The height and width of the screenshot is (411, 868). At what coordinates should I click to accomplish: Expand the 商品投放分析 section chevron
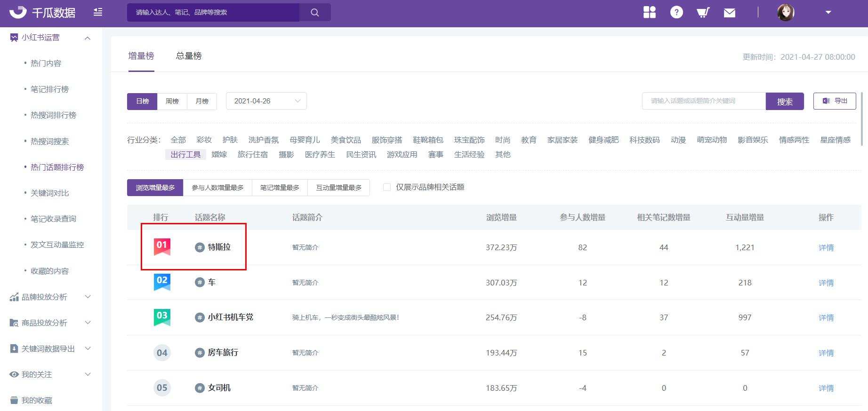(88, 322)
